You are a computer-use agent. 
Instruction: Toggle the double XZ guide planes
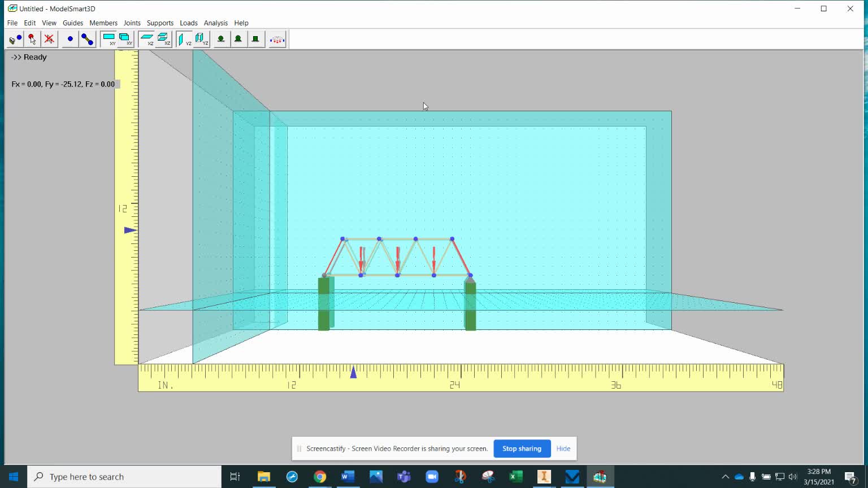[x=163, y=40]
